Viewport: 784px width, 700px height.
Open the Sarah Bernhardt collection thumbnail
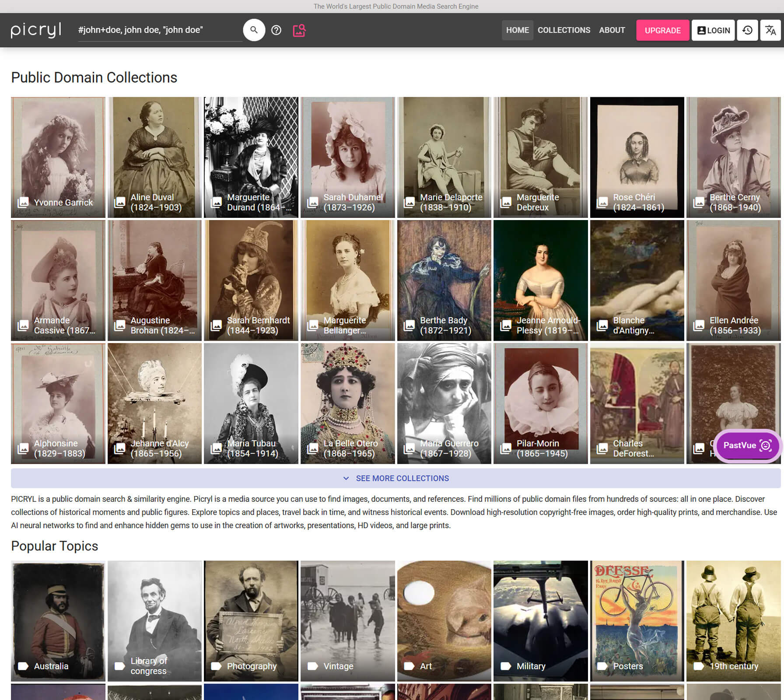coord(251,280)
